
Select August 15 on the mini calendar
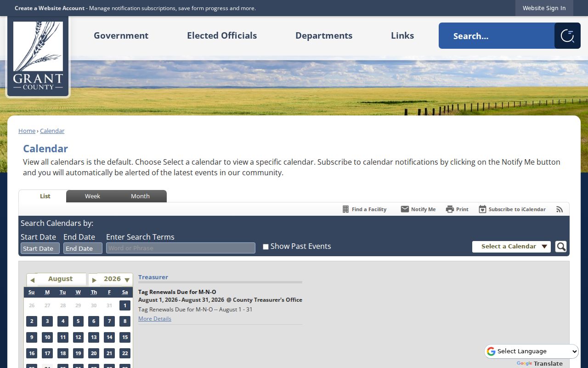(125, 337)
